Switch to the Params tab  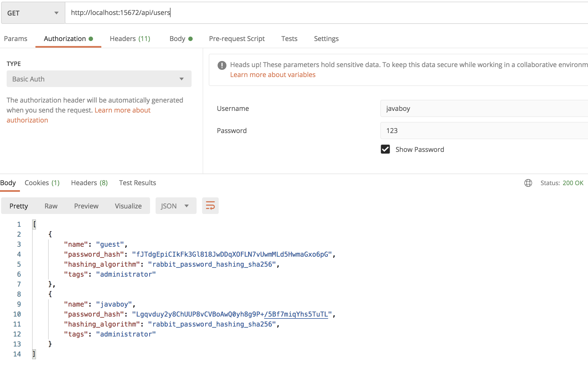[16, 39]
